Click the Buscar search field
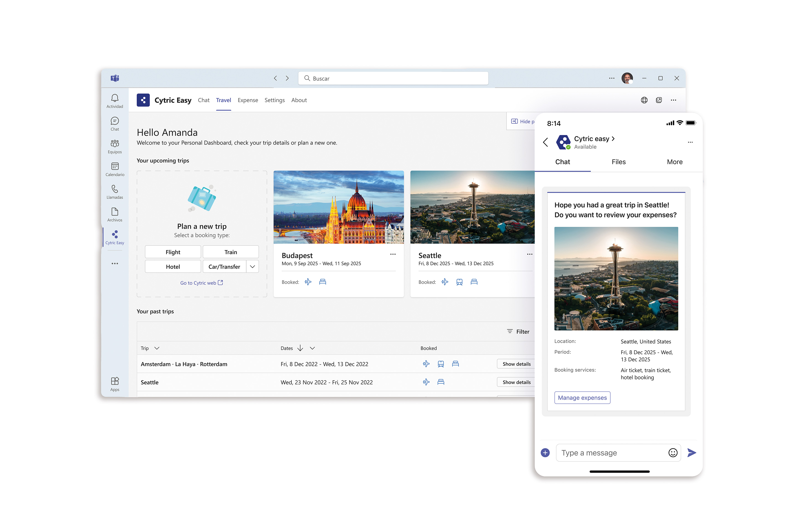Viewport: 799px width, 532px height. 393,78
